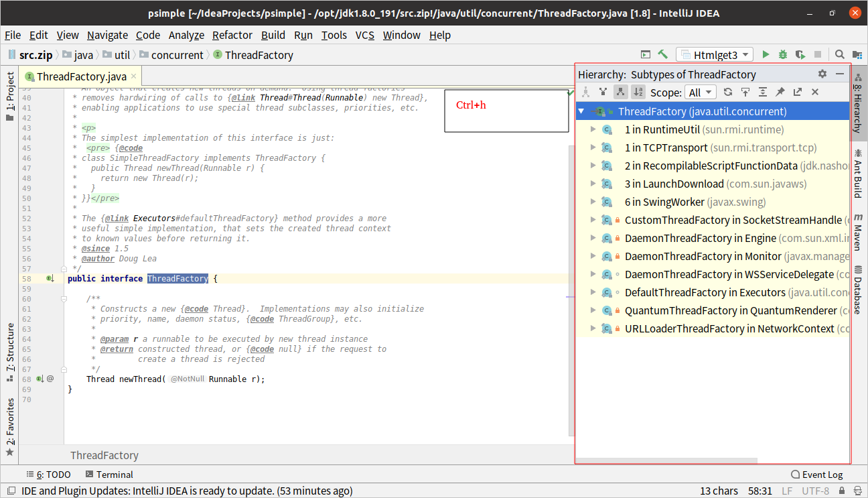Screen dimensions: 868x498
Task: Open the File menu
Action: tap(13, 36)
